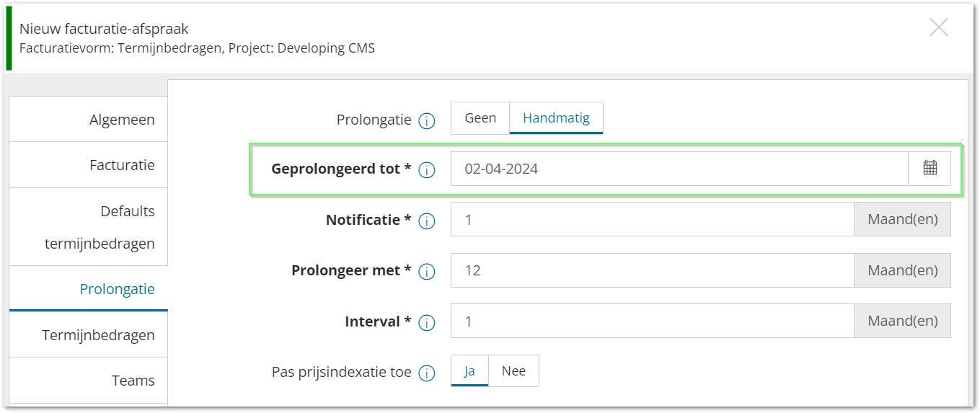Show info for Pas prijsindexatie toe
The image size is (980, 413).
pos(427,373)
